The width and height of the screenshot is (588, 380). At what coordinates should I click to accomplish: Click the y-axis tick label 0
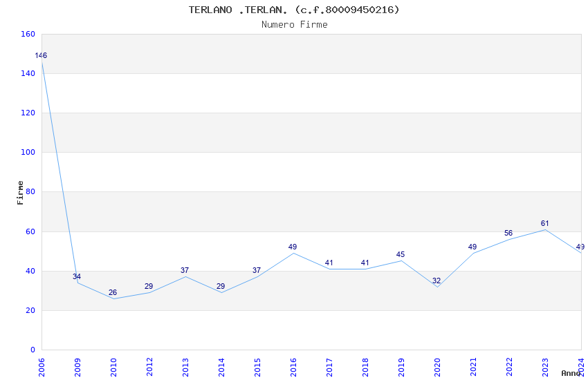(33, 350)
